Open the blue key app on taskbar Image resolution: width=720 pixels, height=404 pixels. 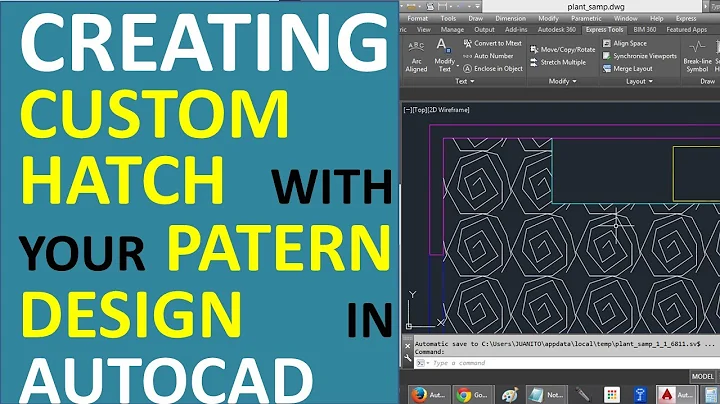640,395
